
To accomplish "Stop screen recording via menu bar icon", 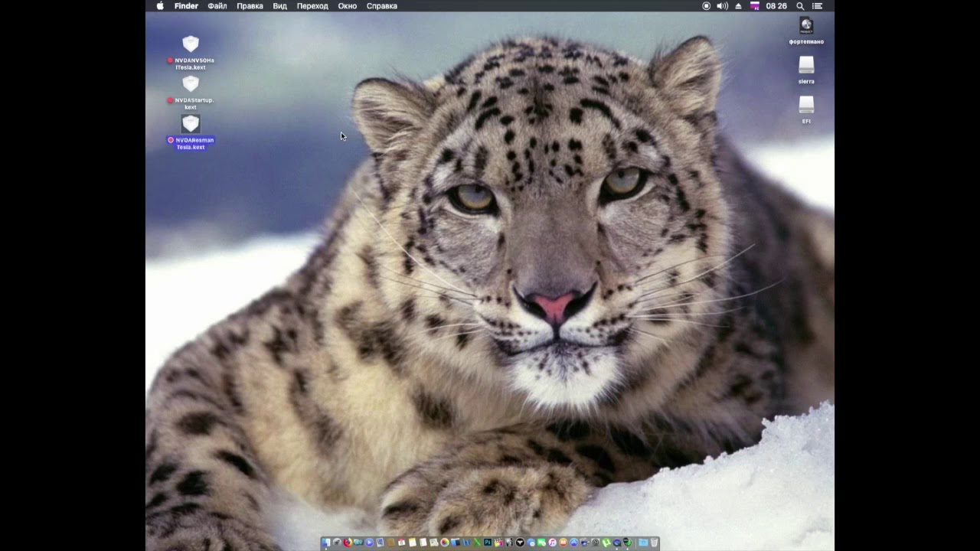I will tap(706, 6).
